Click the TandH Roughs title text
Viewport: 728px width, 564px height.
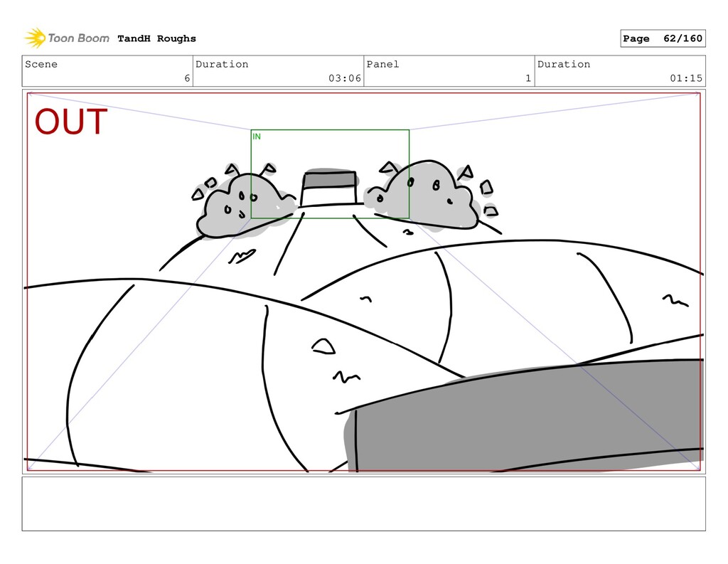pos(156,38)
